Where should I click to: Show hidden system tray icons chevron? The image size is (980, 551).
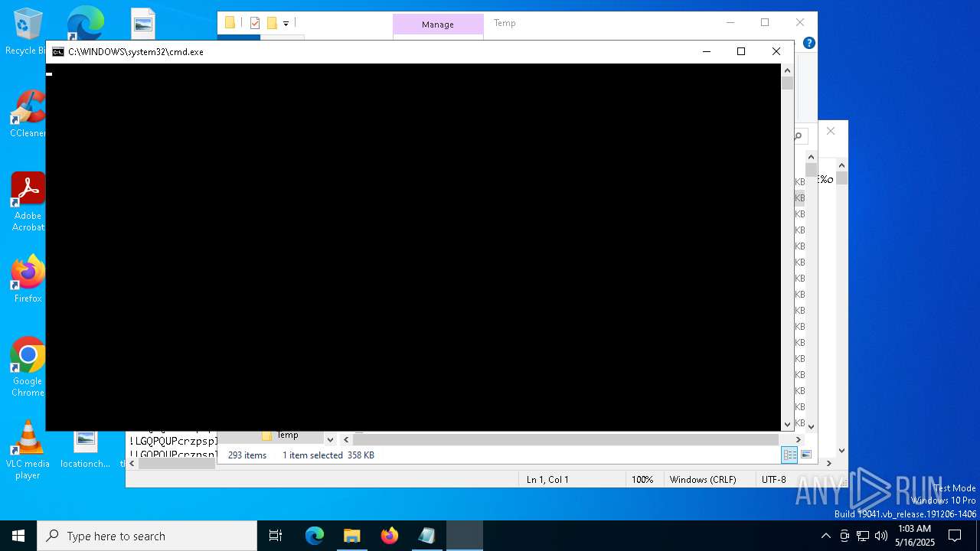[825, 536]
